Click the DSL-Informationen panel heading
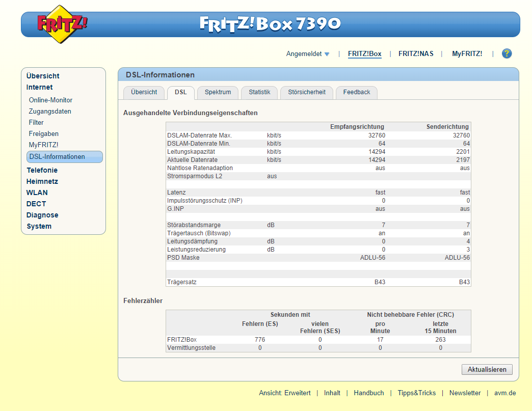Image resolution: width=532 pixels, height=411 pixels. click(x=160, y=74)
